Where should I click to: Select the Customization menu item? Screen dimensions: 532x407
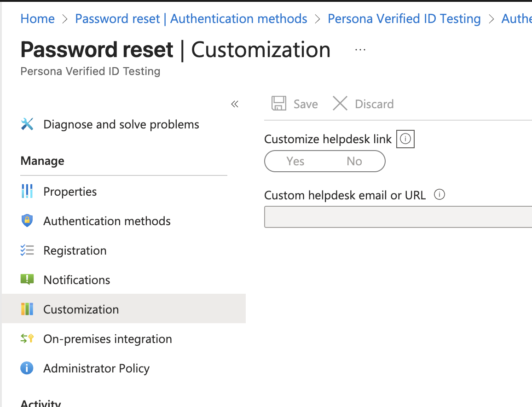point(124,308)
